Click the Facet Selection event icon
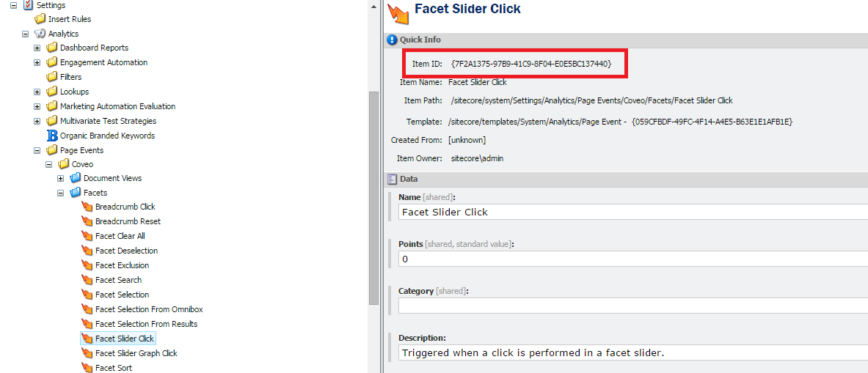Viewport: 868px width, 373px height. click(x=87, y=295)
